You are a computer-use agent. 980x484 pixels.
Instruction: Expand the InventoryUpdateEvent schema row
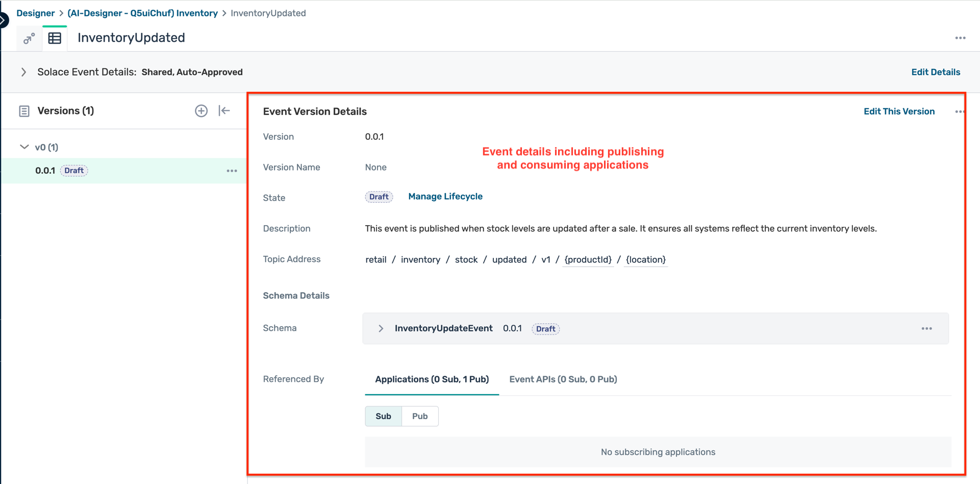[x=381, y=329]
